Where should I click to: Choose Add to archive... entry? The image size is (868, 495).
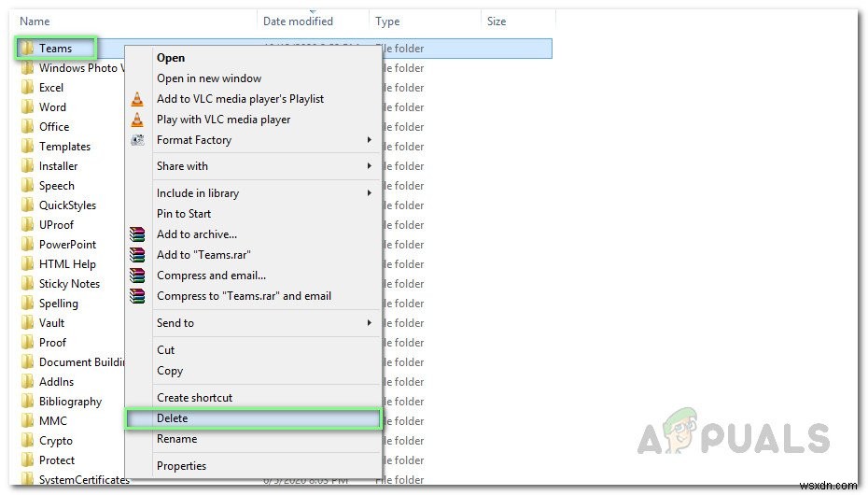pyautogui.click(x=197, y=234)
